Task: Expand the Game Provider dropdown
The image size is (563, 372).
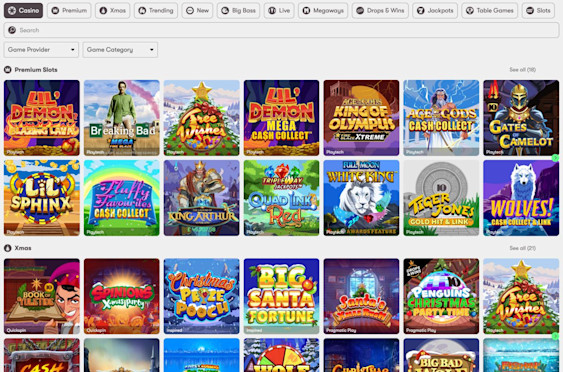Action: coord(41,50)
